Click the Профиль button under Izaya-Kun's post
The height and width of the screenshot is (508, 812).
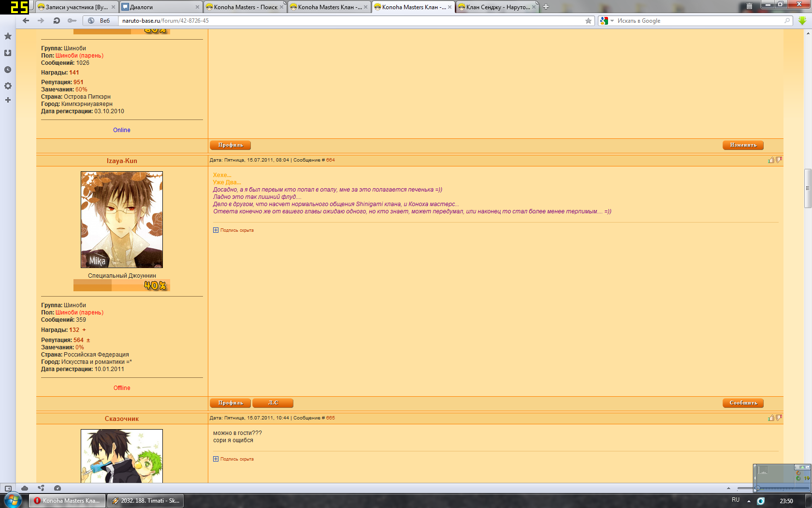click(231, 403)
